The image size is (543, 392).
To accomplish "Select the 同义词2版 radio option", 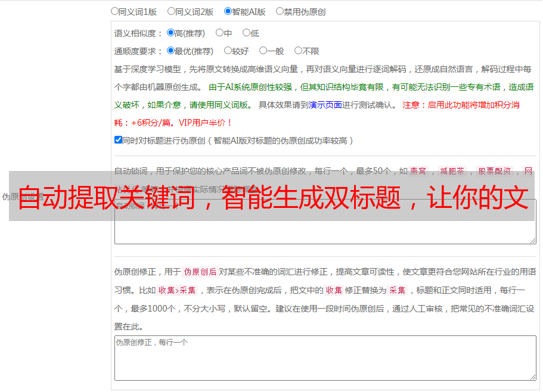I will point(171,11).
